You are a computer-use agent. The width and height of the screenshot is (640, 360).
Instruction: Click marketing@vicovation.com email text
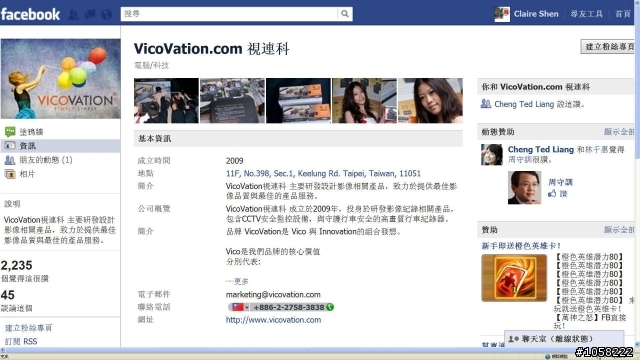(x=273, y=294)
